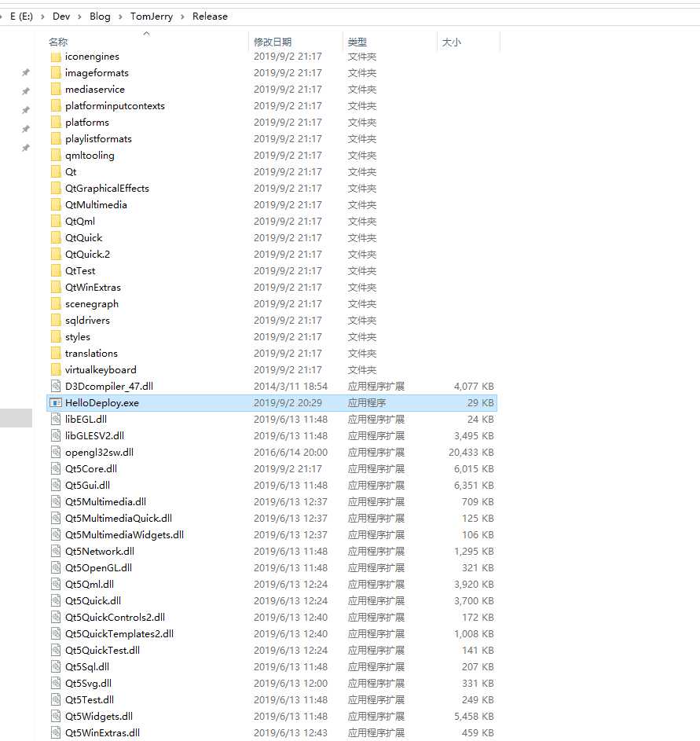Click the Qt5Core.dll file icon
This screenshot has width=700, height=741.
pos(56,469)
